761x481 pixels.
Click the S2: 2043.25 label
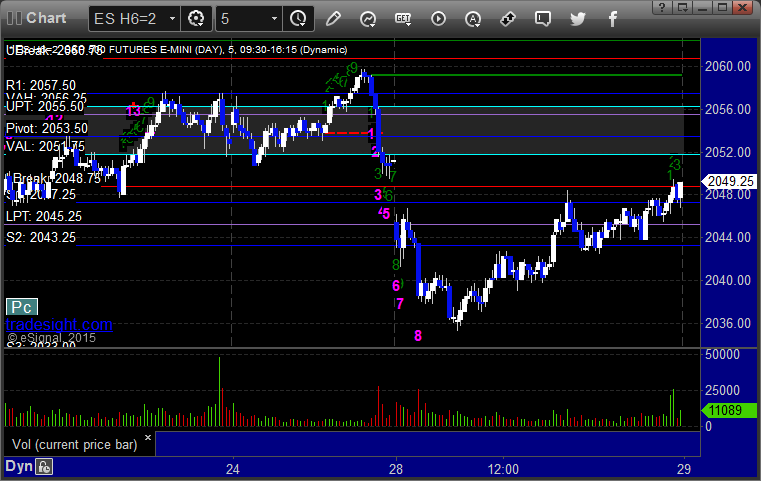click(41, 237)
